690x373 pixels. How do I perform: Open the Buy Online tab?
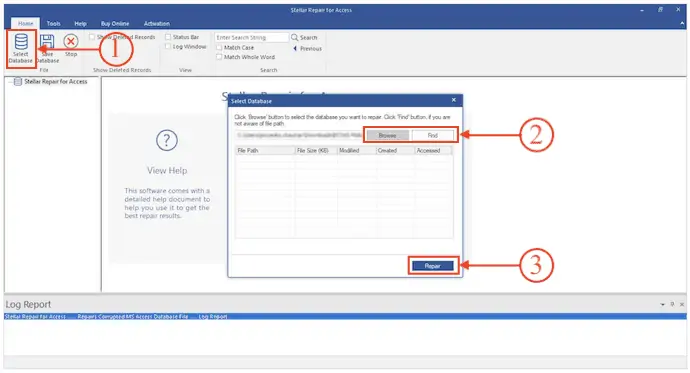tap(115, 24)
